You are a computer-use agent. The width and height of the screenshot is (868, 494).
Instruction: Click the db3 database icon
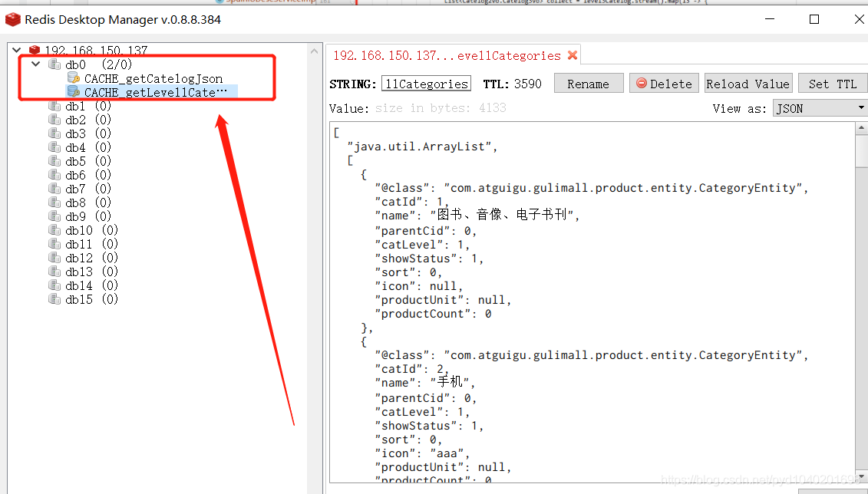[54, 133]
